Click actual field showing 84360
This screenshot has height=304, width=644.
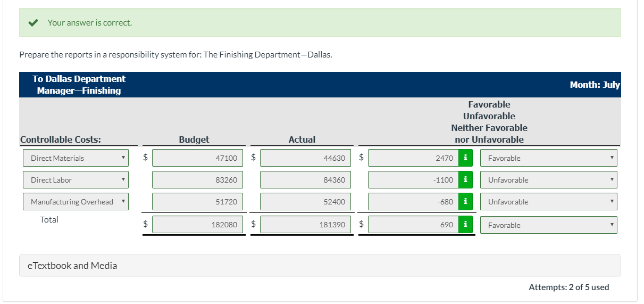point(306,180)
